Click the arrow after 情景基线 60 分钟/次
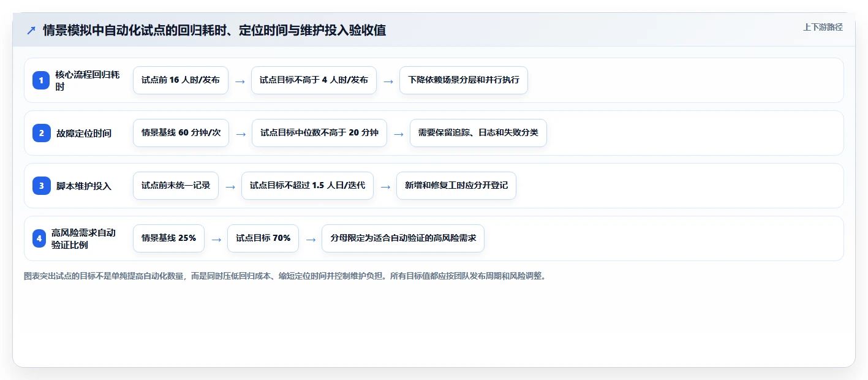Viewport: 868px width, 380px height. (241, 134)
